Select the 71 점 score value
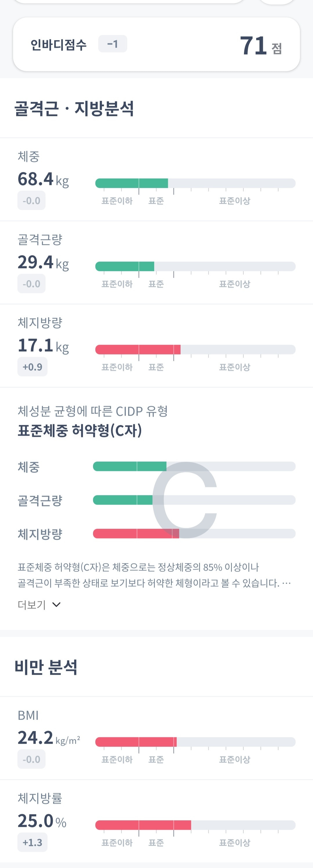This screenshot has height=868, width=313. point(261,46)
